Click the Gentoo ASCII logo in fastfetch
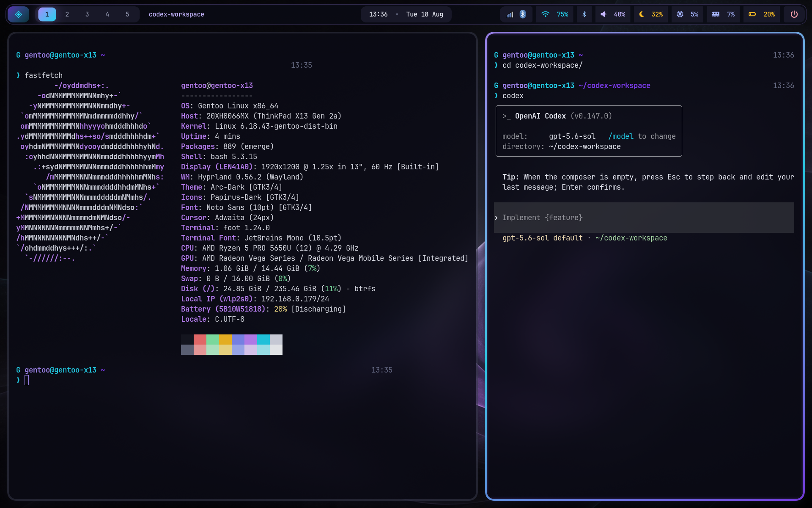 (90, 172)
